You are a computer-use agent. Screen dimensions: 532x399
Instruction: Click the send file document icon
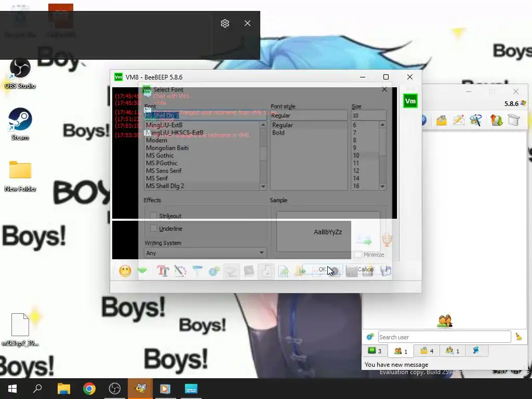click(x=283, y=271)
